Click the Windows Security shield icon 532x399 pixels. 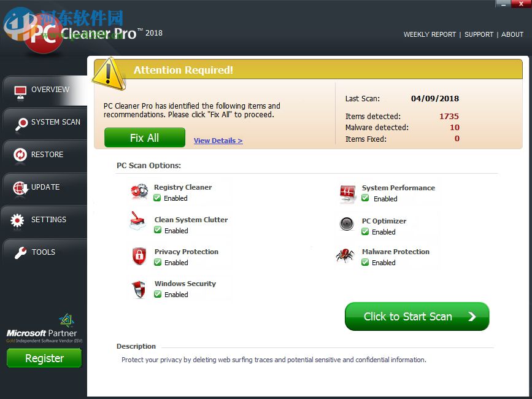(139, 288)
